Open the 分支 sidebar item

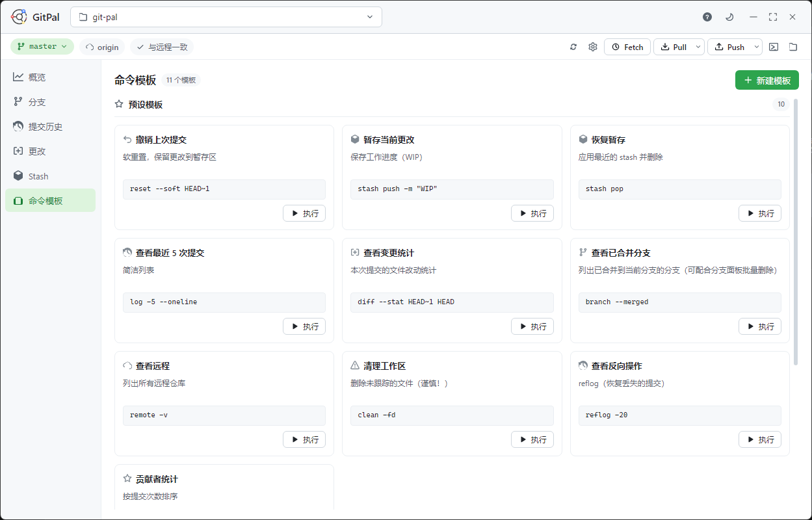pyautogui.click(x=51, y=102)
